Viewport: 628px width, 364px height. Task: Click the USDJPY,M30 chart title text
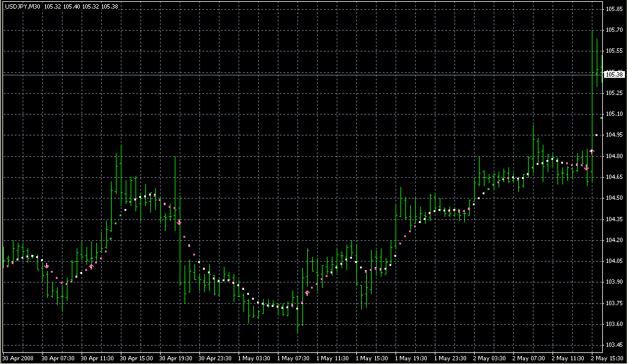pos(23,6)
